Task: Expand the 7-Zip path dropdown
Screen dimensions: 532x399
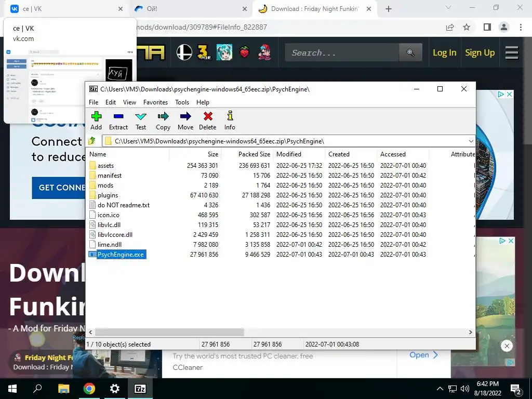Action: tap(471, 141)
